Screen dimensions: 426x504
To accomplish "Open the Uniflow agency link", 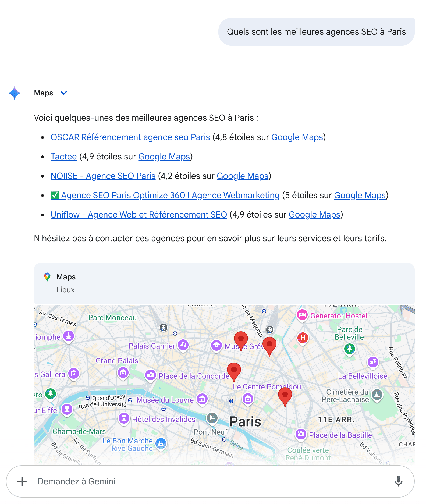I will 139,215.
